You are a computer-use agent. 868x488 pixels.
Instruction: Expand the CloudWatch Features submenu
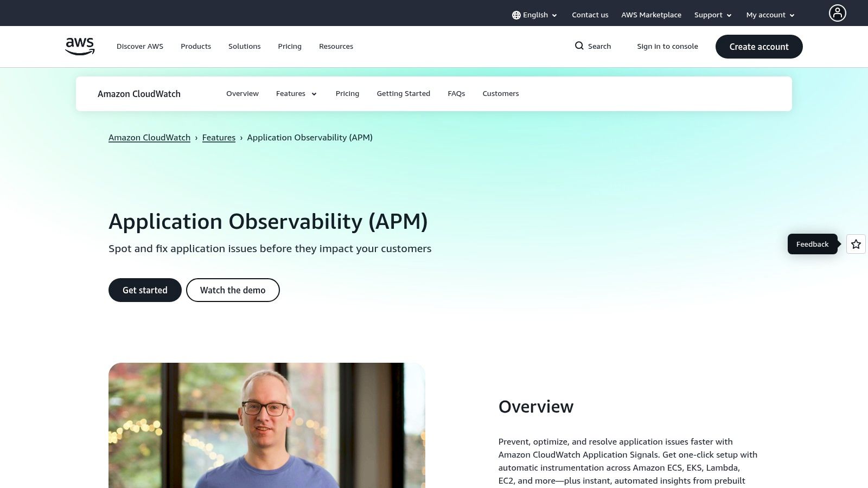[296, 94]
